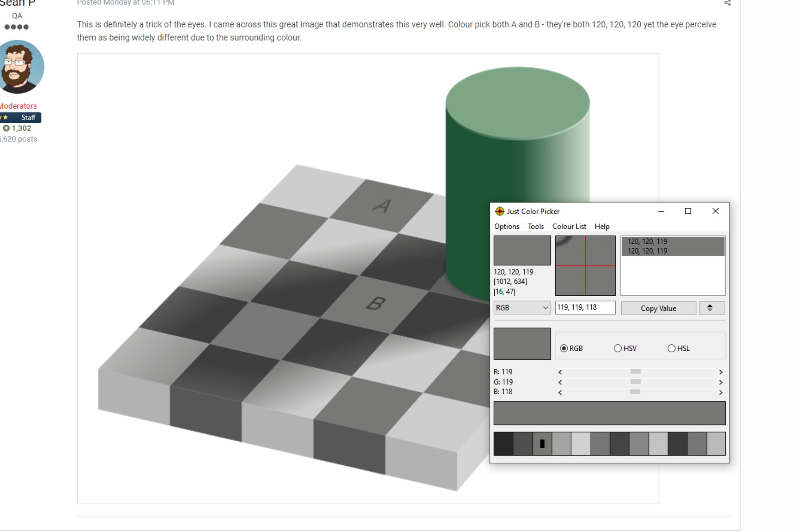Click the wide gray gradient bar
Viewport: 798px width, 532px height.
[x=609, y=413]
